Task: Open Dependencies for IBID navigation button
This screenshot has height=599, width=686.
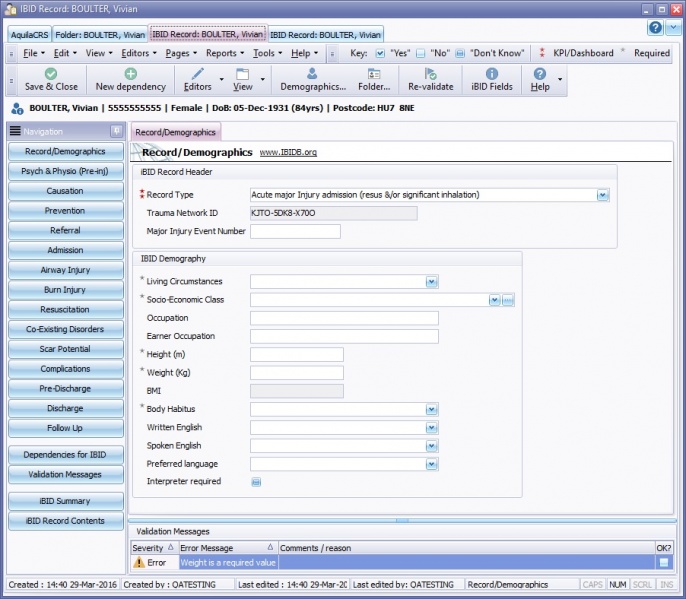Action: pyautogui.click(x=65, y=455)
